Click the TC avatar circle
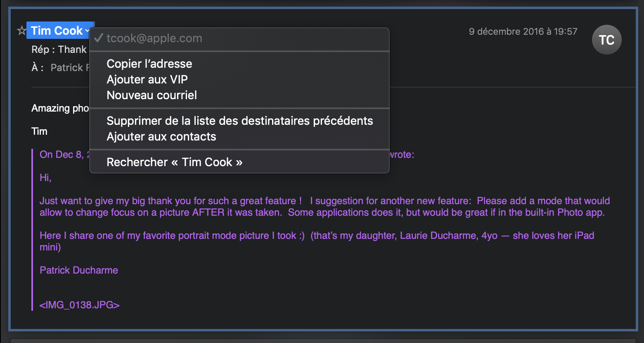This screenshot has width=644, height=343. [x=606, y=40]
